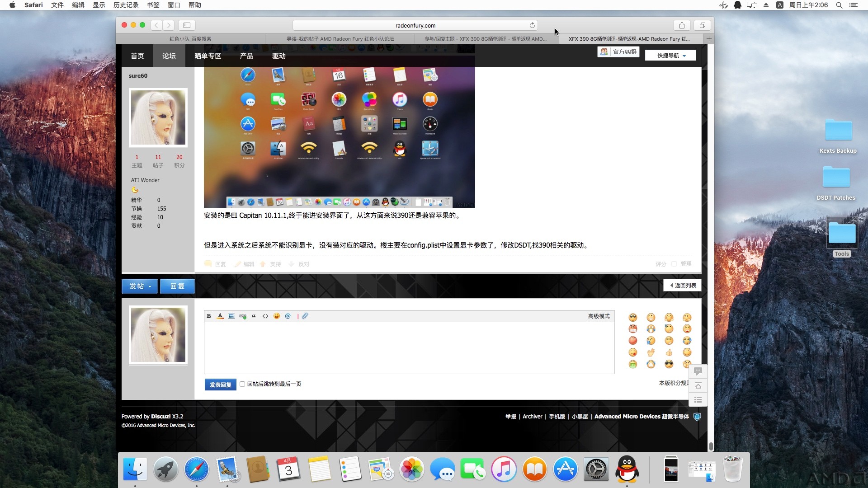The image size is (868, 488).
Task: Open the Archiver footer link
Action: click(x=532, y=417)
